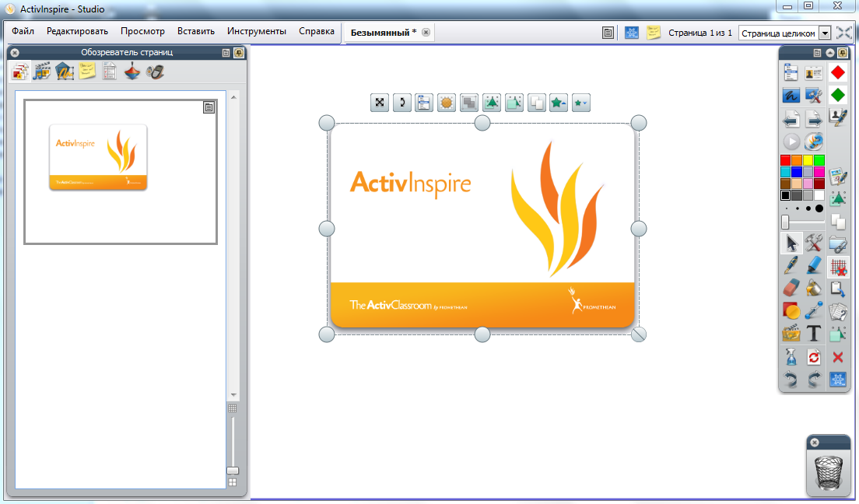
Task: Redo the action in toolbox
Action: click(x=814, y=379)
